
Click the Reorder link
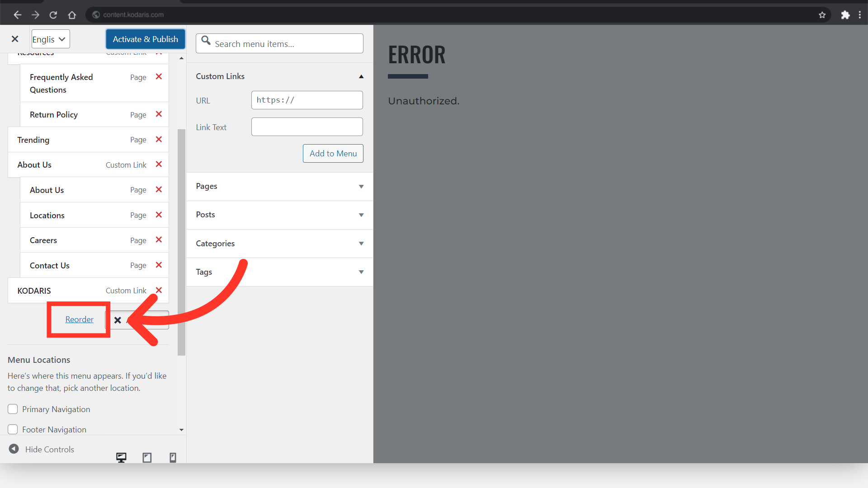tap(79, 319)
